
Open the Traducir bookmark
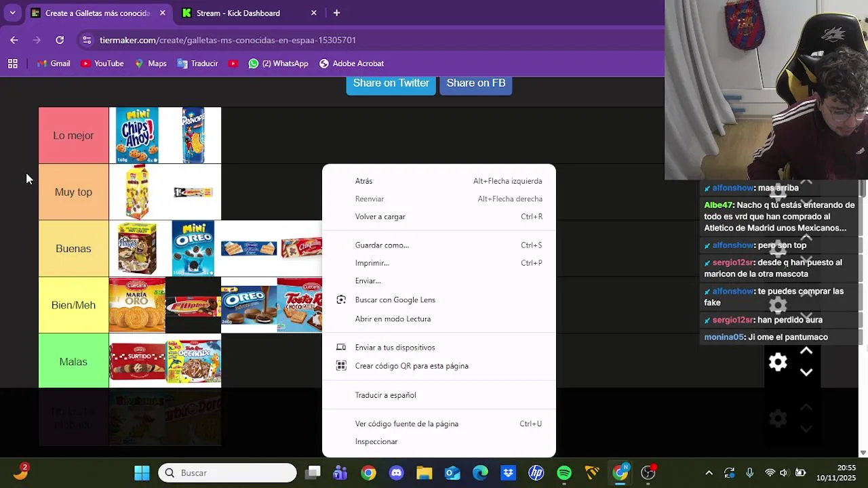[x=197, y=64]
